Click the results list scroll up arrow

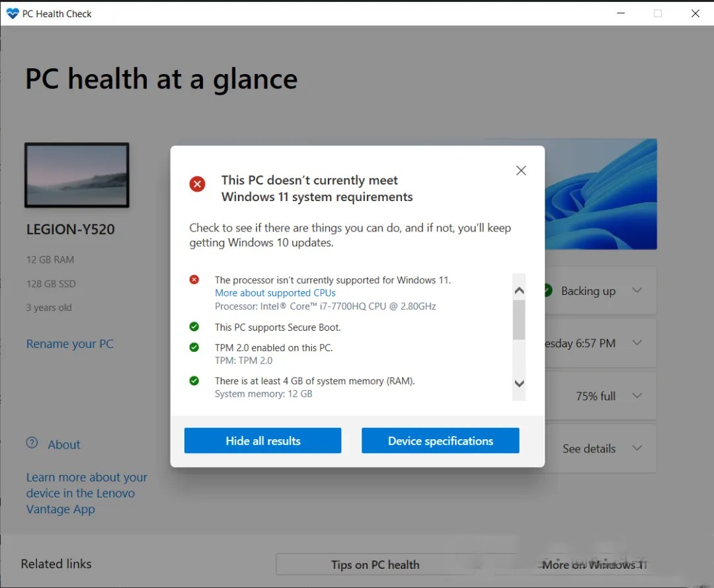tap(519, 290)
